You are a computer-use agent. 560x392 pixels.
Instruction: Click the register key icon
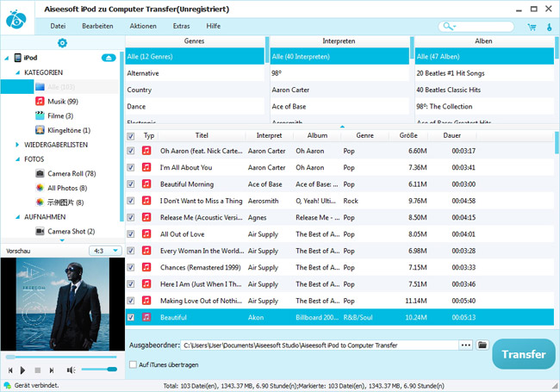[549, 27]
